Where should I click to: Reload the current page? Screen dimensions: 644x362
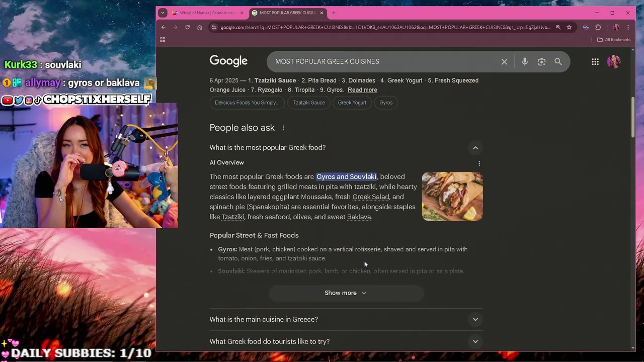187,27
